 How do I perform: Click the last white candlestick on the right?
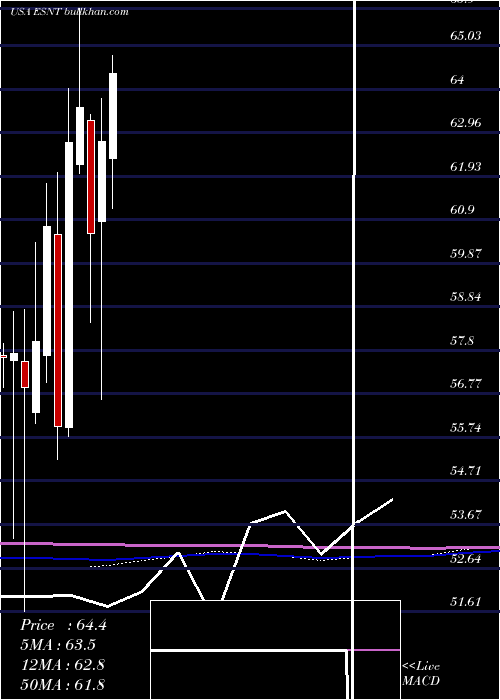(113, 116)
